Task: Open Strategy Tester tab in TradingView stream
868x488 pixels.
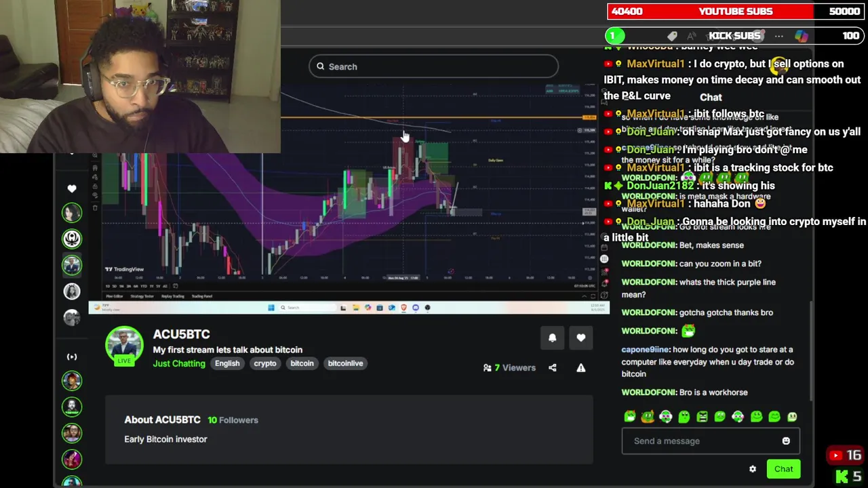Action: 142,296
